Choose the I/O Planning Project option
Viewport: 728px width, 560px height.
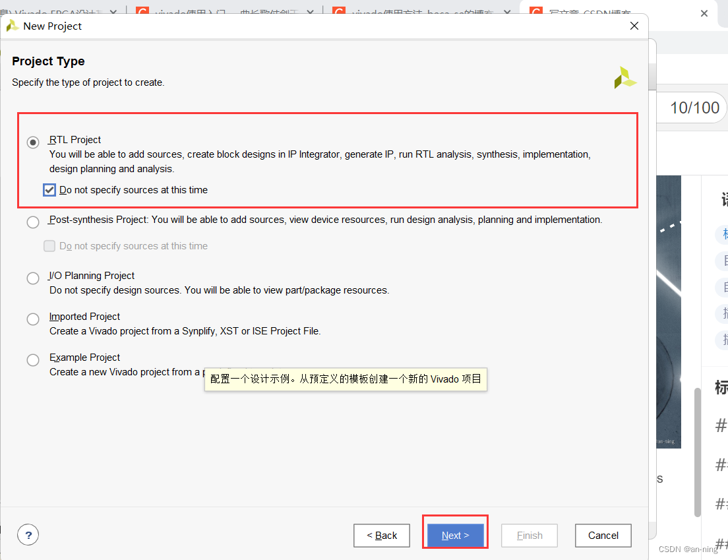coord(33,278)
